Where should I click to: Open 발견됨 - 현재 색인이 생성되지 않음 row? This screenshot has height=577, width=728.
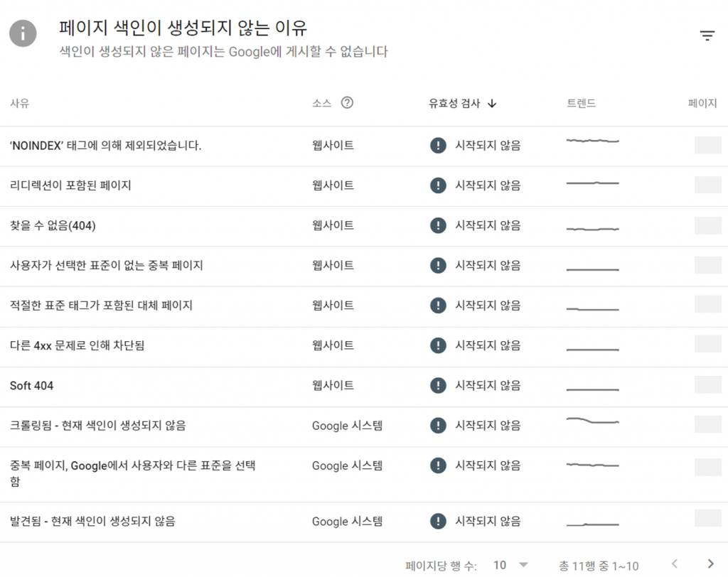pyautogui.click(x=92, y=522)
